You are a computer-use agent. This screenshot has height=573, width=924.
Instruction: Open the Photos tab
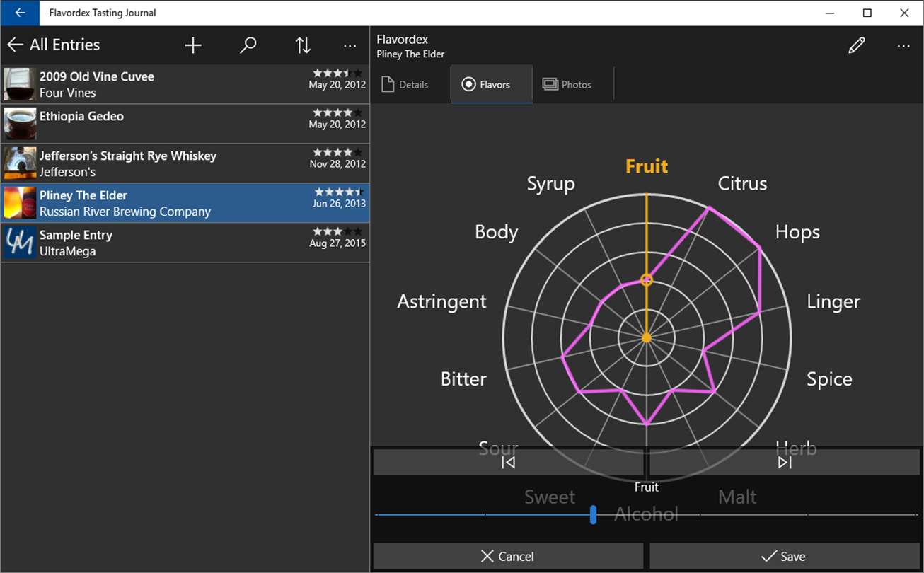(567, 85)
